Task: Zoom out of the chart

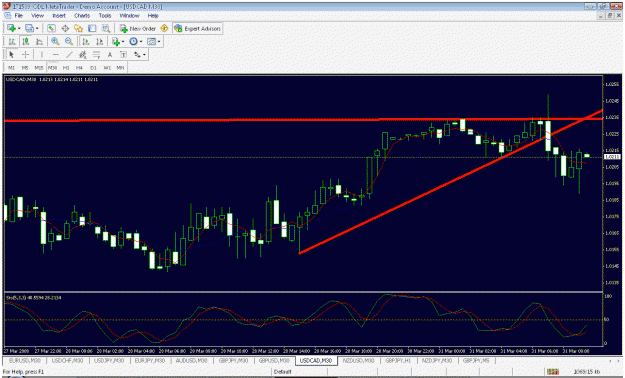Action: (x=69, y=41)
